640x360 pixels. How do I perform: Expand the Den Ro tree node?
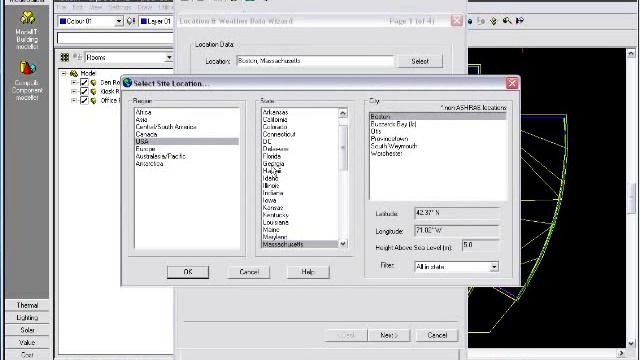coord(74,82)
